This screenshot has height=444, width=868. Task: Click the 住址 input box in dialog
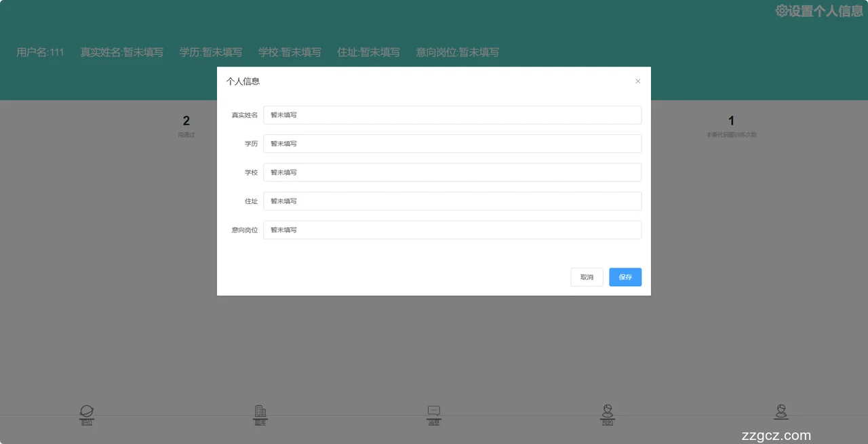(452, 201)
